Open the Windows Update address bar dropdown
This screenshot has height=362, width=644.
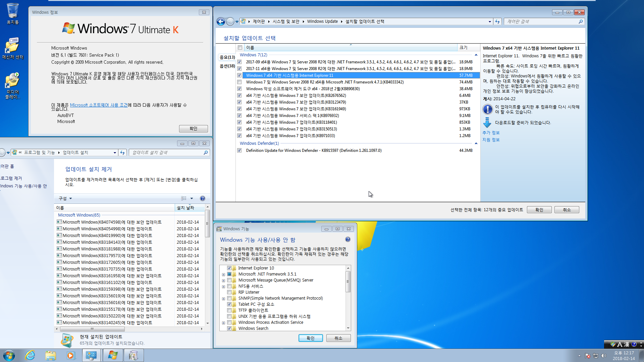[490, 22]
